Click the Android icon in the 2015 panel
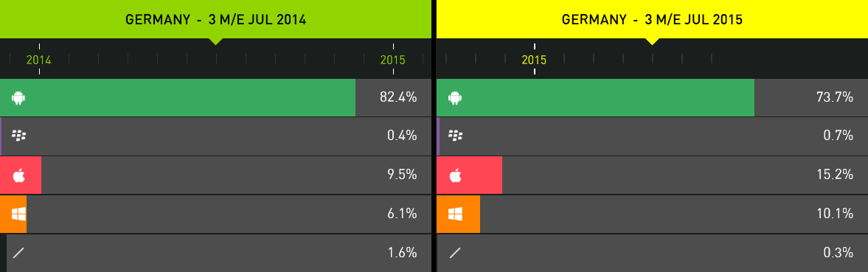The width and height of the screenshot is (868, 272). (455, 98)
